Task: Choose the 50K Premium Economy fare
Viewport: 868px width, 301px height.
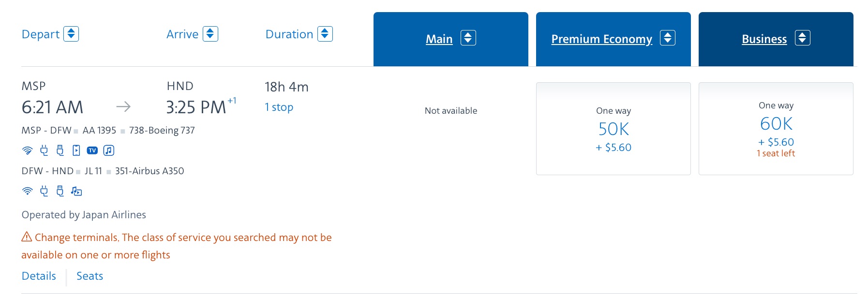Action: (613, 129)
